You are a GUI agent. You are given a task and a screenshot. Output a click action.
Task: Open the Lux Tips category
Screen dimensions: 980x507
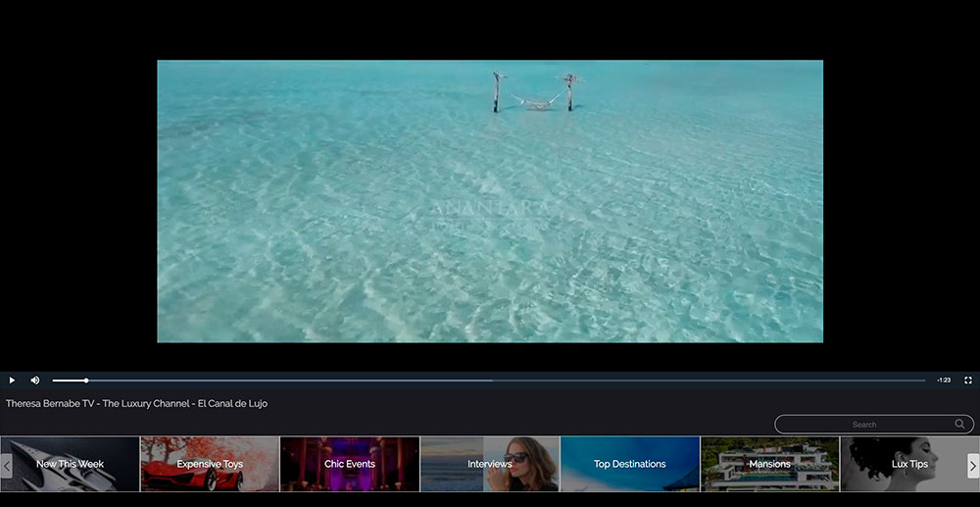click(x=909, y=464)
